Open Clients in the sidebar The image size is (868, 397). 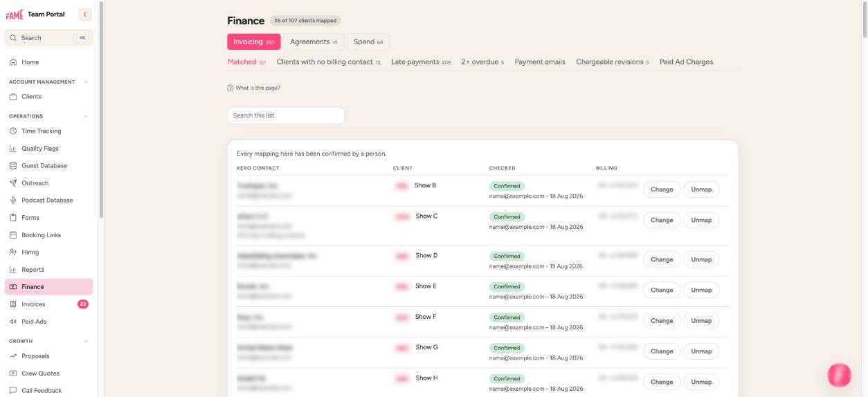point(48,97)
